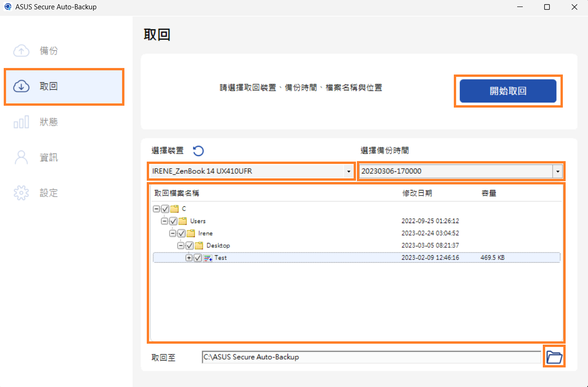Expand the Test tree node
The width and height of the screenshot is (588, 387).
click(x=189, y=258)
